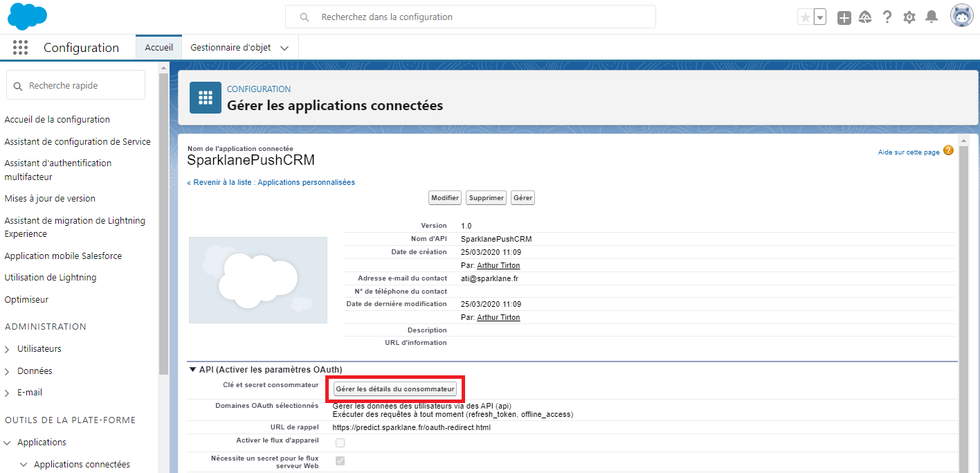This screenshot has height=473, width=980.
Task: Expand the Gestionnaire d'objet chevron
Action: (x=285, y=48)
